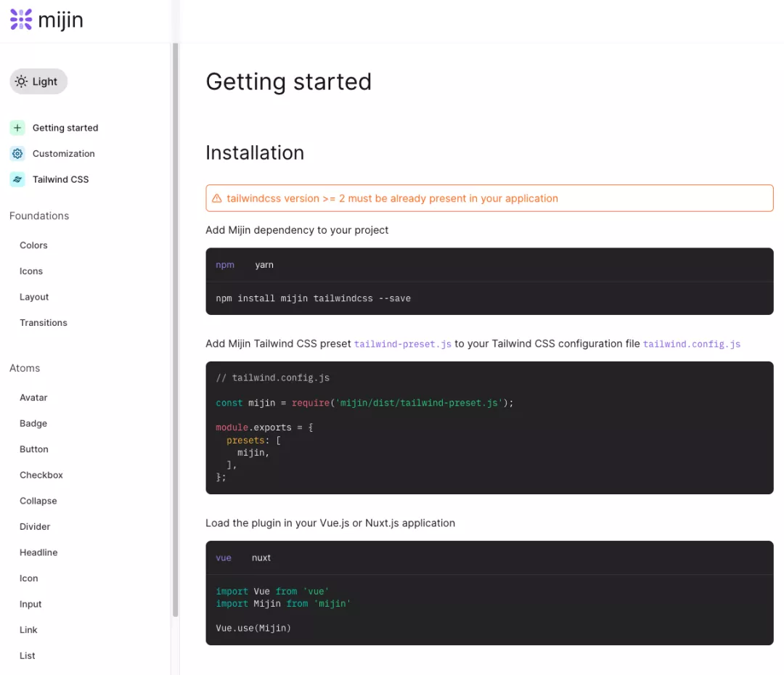Image resolution: width=784 pixels, height=675 pixels.
Task: Click the mijin wordmark in the header
Action: click(x=60, y=20)
